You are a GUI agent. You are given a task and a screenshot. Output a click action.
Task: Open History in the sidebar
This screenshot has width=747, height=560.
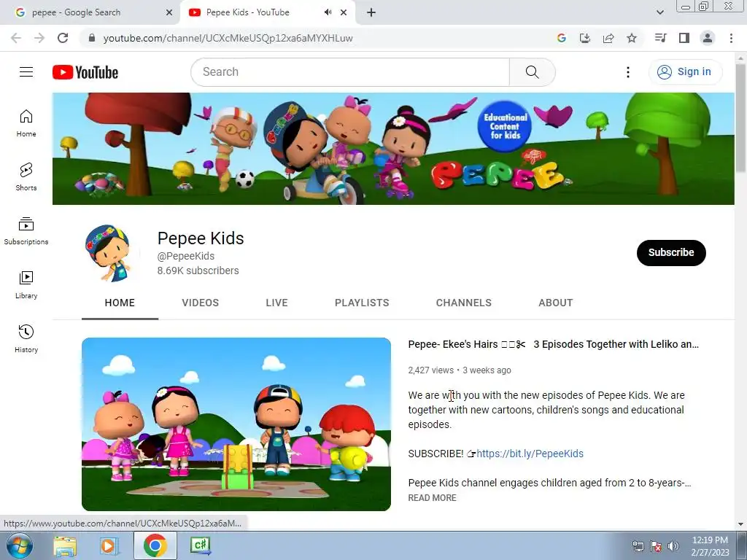26,338
